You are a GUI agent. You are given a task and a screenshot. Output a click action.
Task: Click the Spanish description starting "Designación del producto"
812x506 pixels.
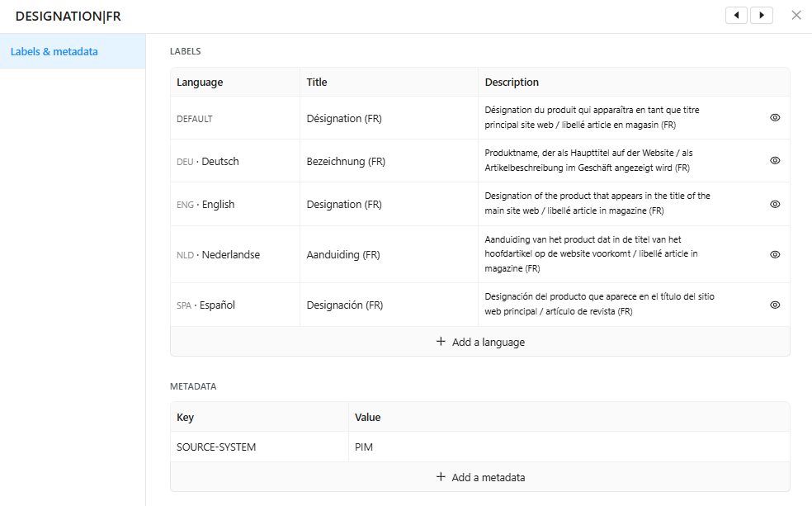[600, 304]
